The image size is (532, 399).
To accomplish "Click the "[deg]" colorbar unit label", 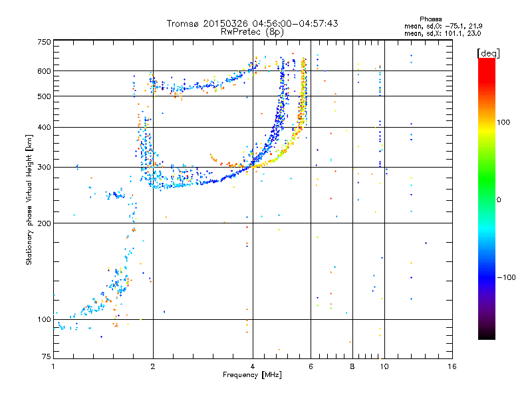I will point(488,53).
